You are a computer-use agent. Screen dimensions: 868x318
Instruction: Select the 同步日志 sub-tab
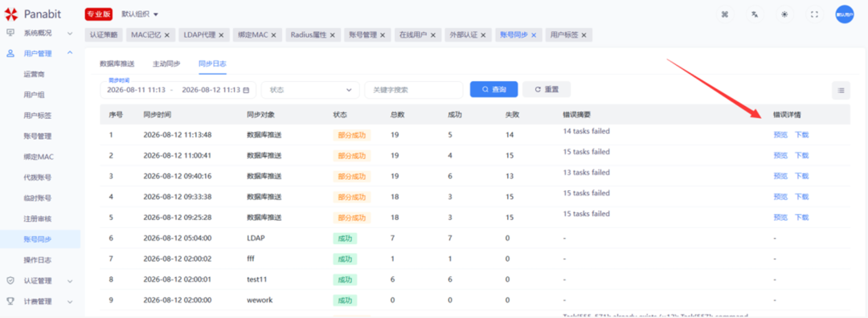(212, 63)
